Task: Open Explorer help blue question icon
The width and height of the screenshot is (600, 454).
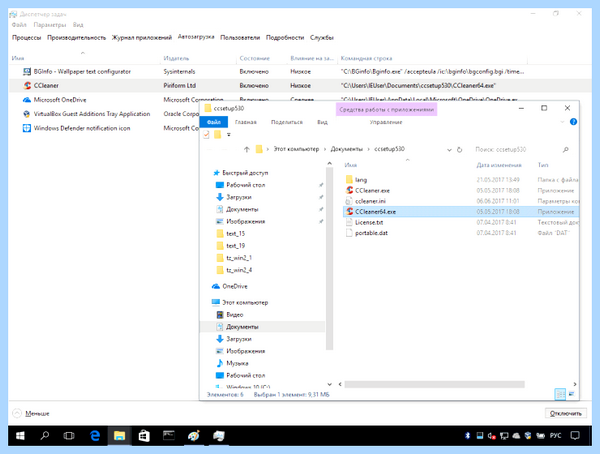Action: (573, 122)
